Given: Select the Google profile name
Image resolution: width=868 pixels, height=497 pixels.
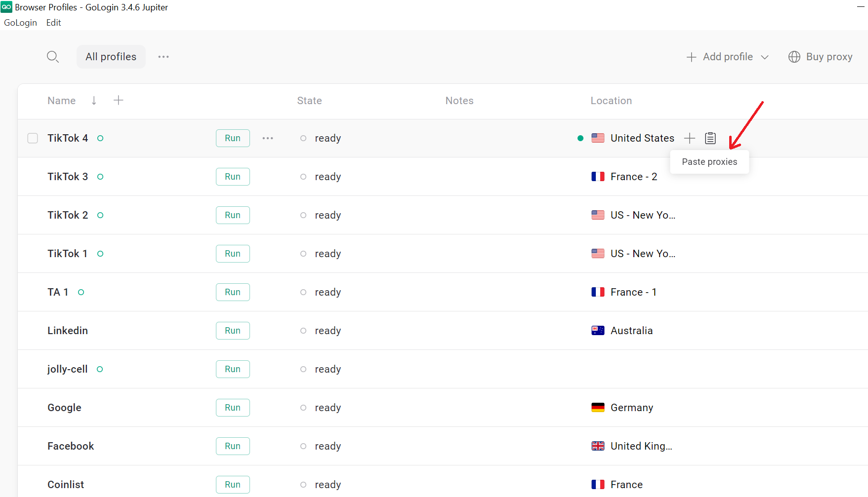Looking at the screenshot, I should [x=64, y=408].
